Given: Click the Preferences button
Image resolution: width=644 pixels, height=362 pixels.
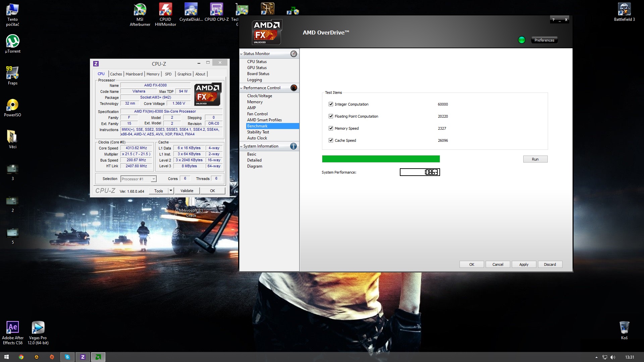Looking at the screenshot, I should (544, 40).
